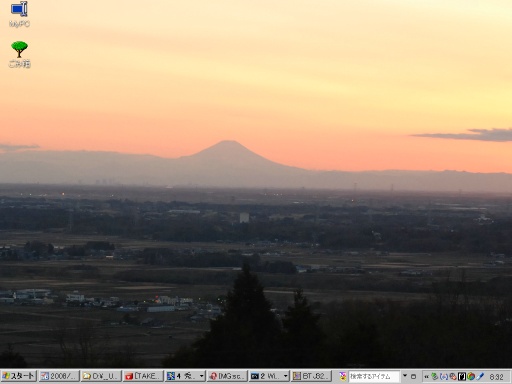Switch to the BT J82 taskbar window
Screen dimensions: 512x384
pyautogui.click(x=311, y=376)
